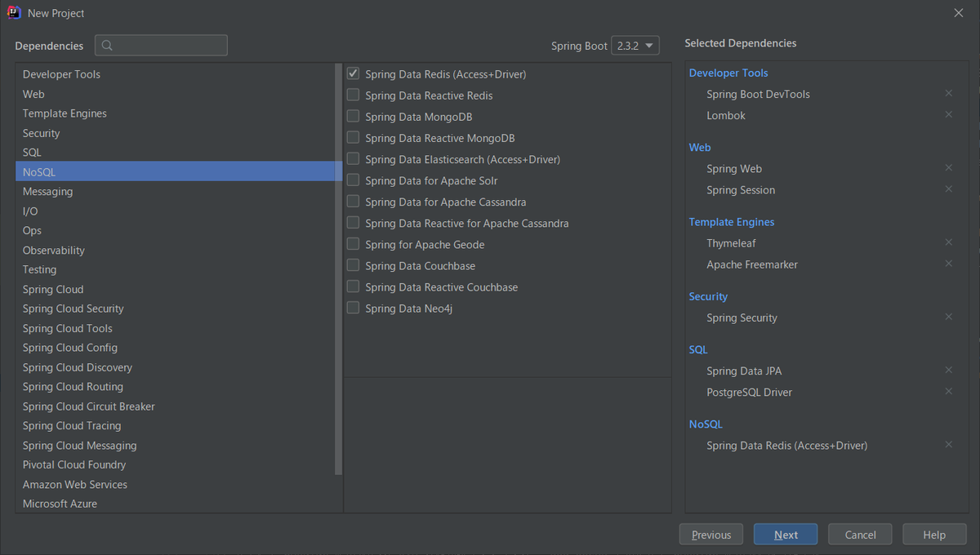Screen dimensions: 980x555
Task: Enable Spring Data for Apache Solr
Action: pos(353,180)
